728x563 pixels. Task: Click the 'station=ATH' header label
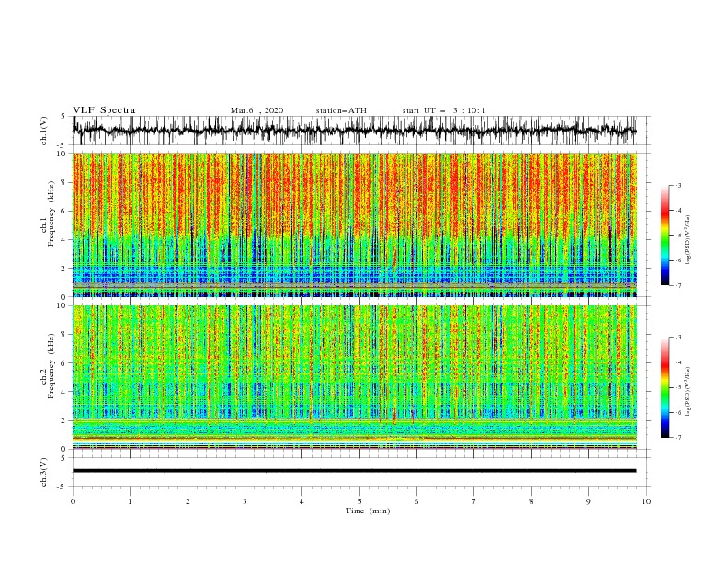point(341,110)
